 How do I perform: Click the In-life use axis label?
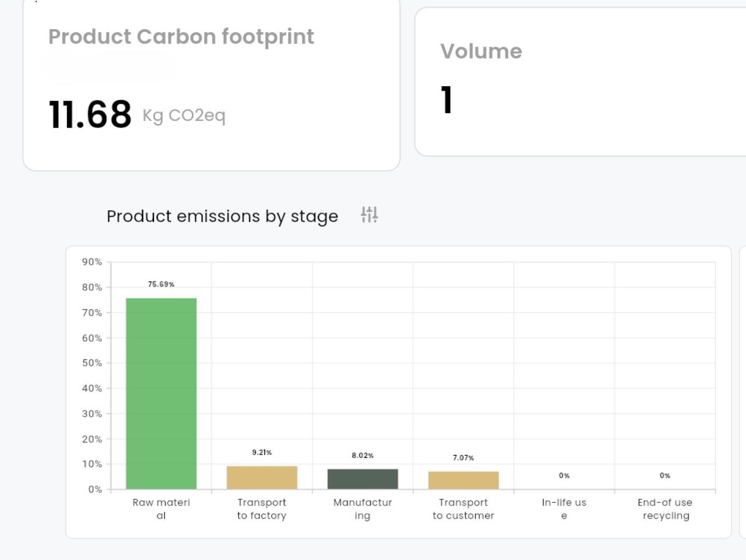[564, 509]
